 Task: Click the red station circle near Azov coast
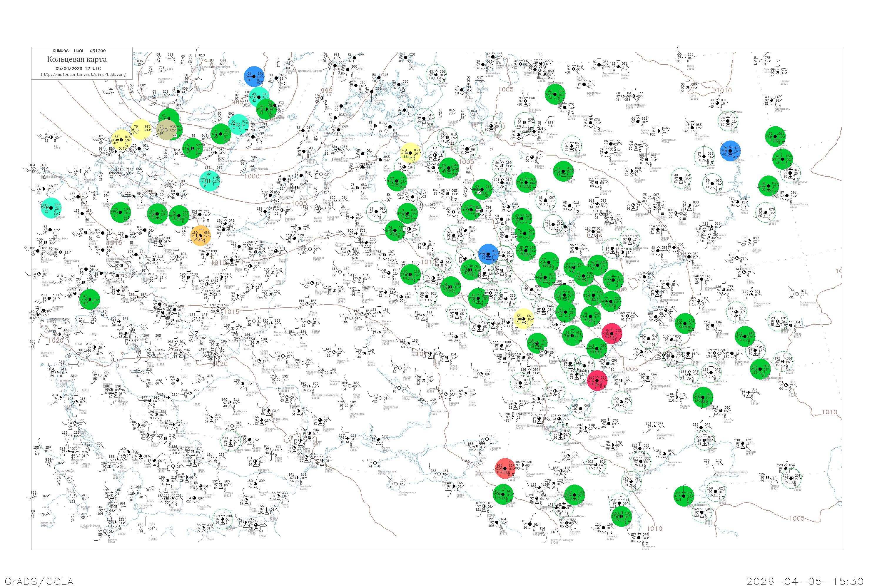505,468
